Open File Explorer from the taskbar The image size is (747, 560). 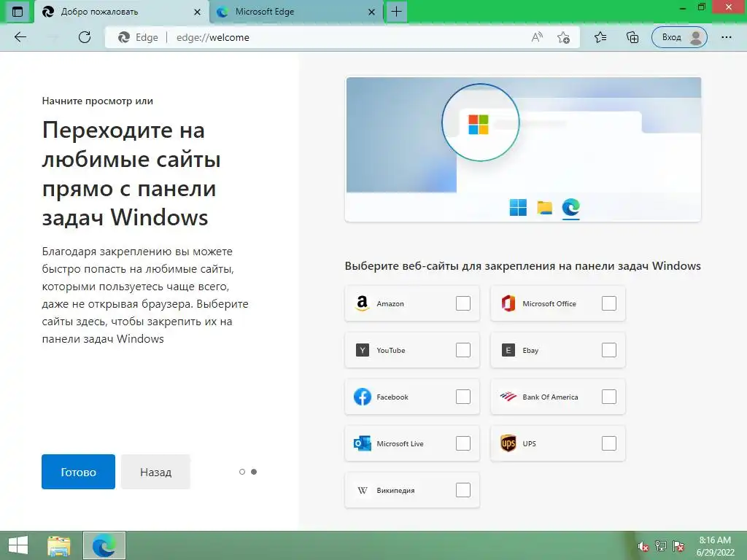click(x=59, y=545)
